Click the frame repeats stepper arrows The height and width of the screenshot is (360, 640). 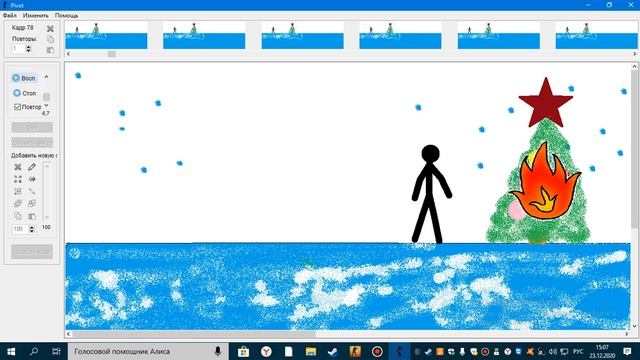28,49
